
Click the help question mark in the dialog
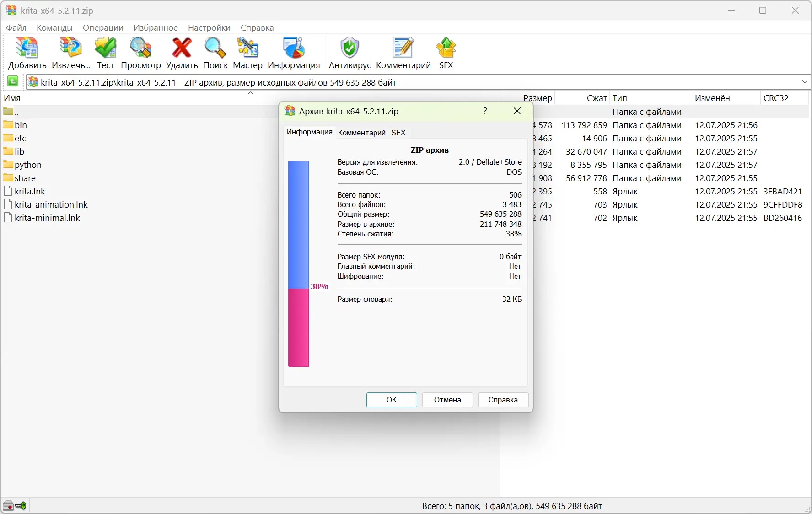tap(485, 111)
